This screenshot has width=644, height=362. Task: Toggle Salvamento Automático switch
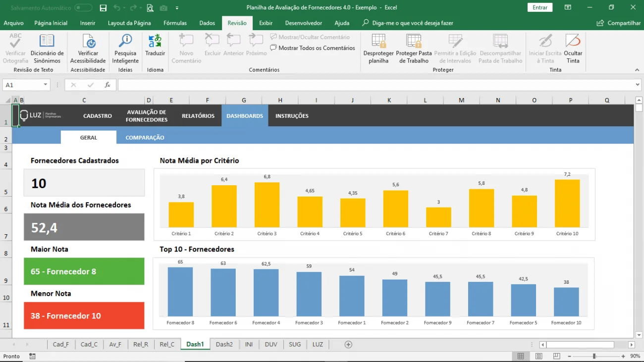tap(83, 8)
